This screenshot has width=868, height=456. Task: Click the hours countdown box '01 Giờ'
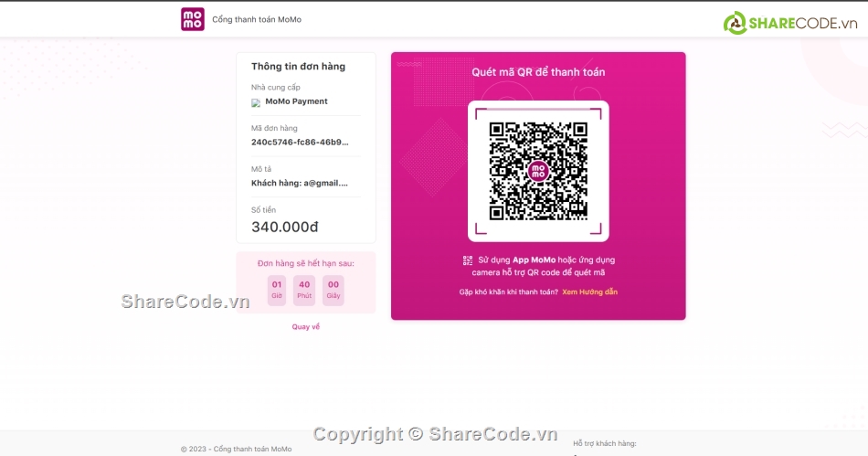[x=277, y=290]
